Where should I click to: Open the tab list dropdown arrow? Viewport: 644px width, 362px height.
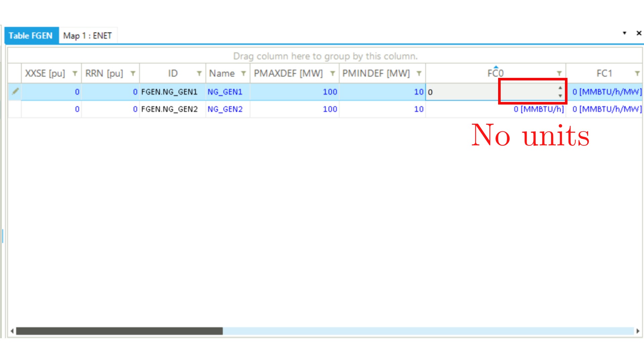[625, 33]
